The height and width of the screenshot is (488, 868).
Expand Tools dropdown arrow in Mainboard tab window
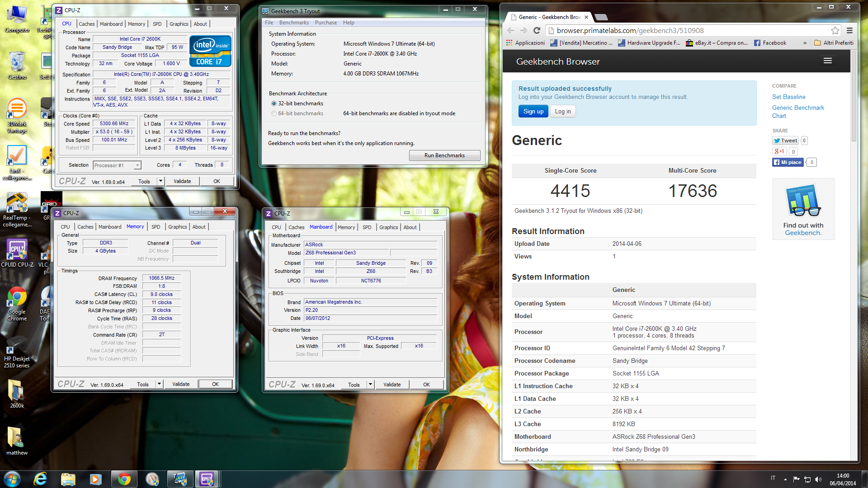coord(370,385)
